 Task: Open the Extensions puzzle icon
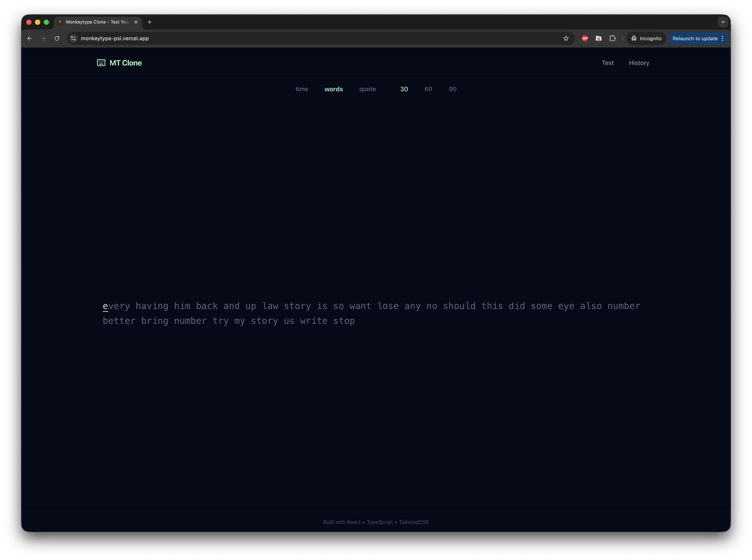point(612,38)
